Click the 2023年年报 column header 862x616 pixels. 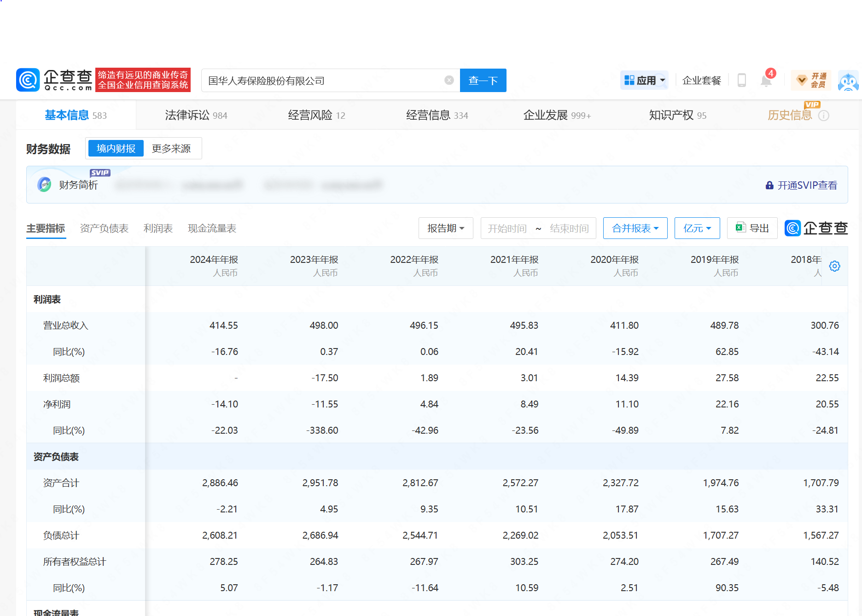314,260
